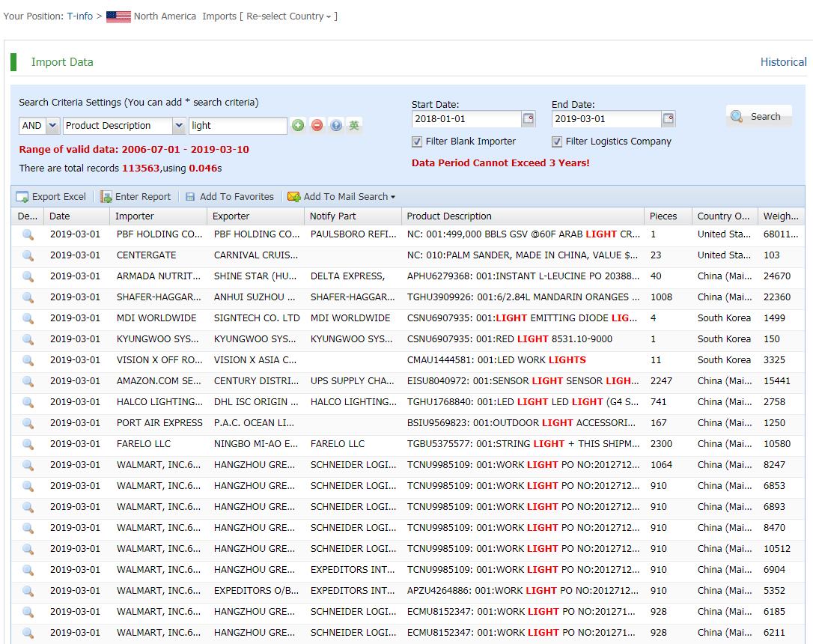Open the Start Date calendar picker icon
This screenshot has width=813, height=644.
tap(528, 119)
